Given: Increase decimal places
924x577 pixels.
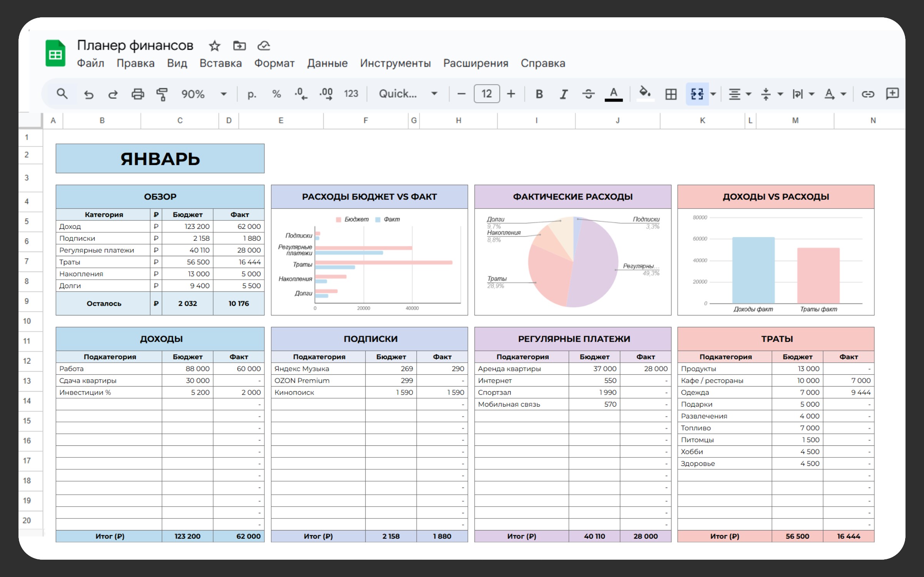Looking at the screenshot, I should point(326,94).
